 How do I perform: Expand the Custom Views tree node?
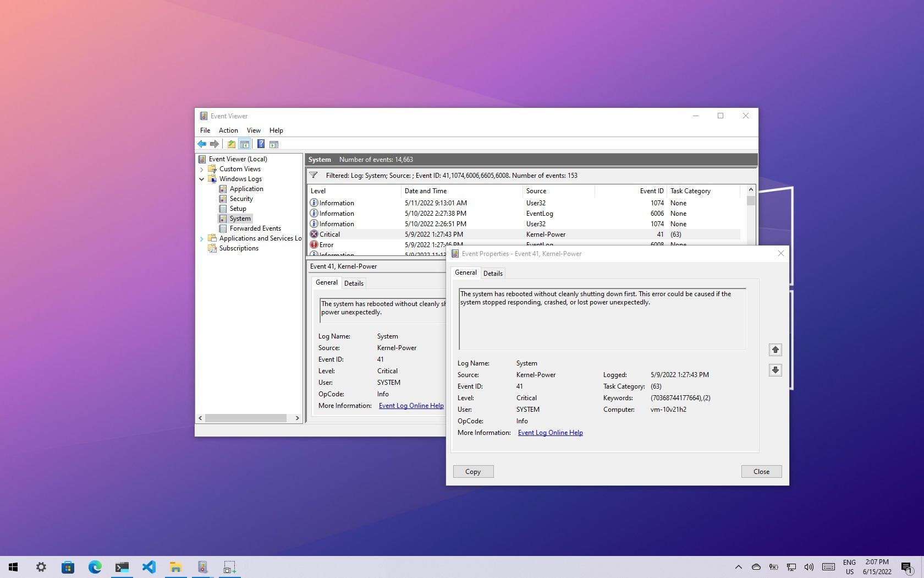(x=201, y=170)
